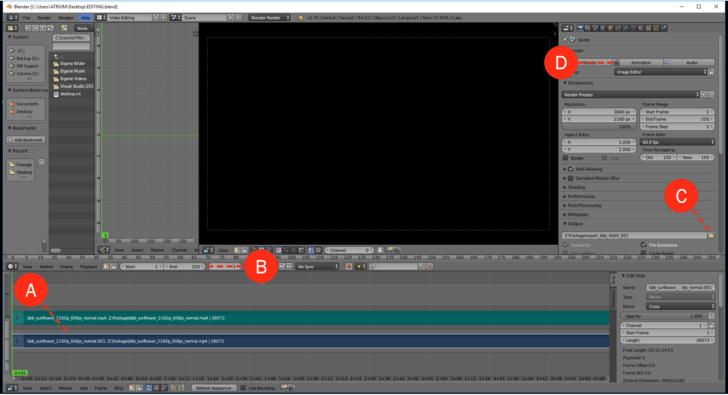Viewport: 728px width, 395px height.
Task: Toggle the Anti-Aliasing checkbox
Action: coord(571,169)
